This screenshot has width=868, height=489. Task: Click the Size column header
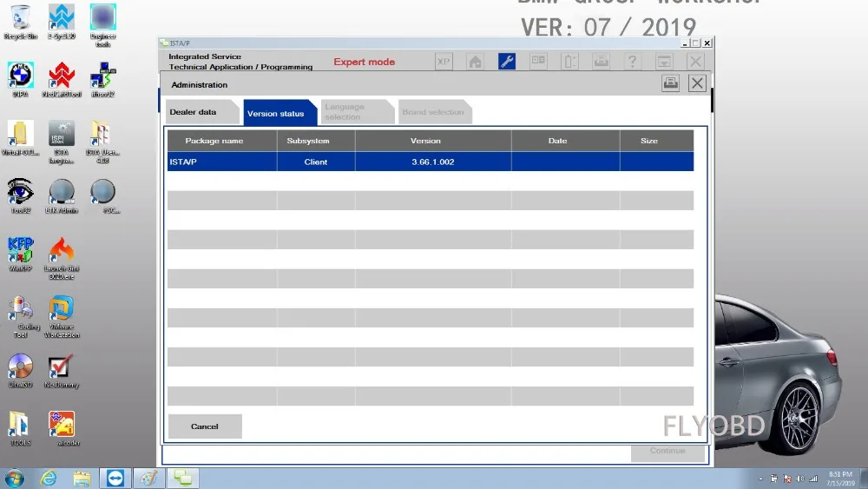tap(656, 141)
